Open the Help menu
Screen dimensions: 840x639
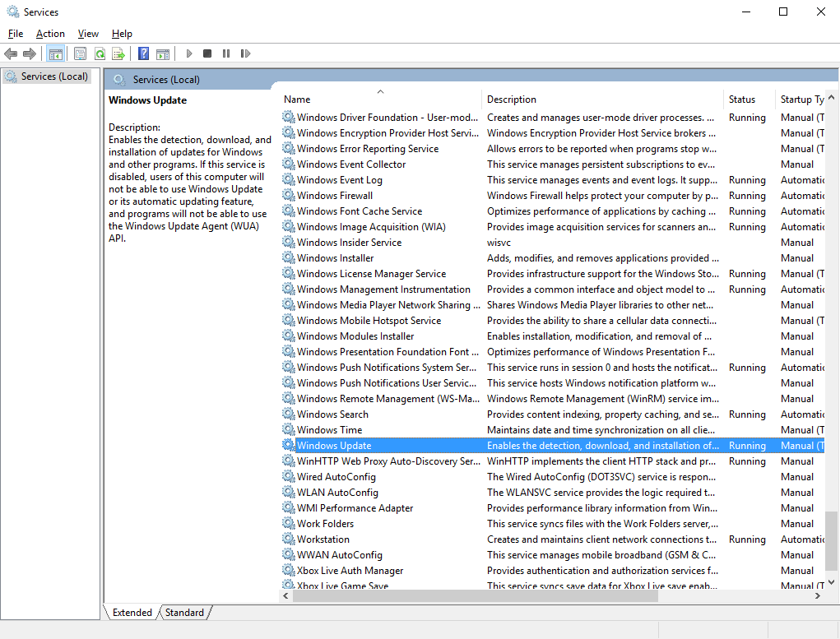coord(122,34)
